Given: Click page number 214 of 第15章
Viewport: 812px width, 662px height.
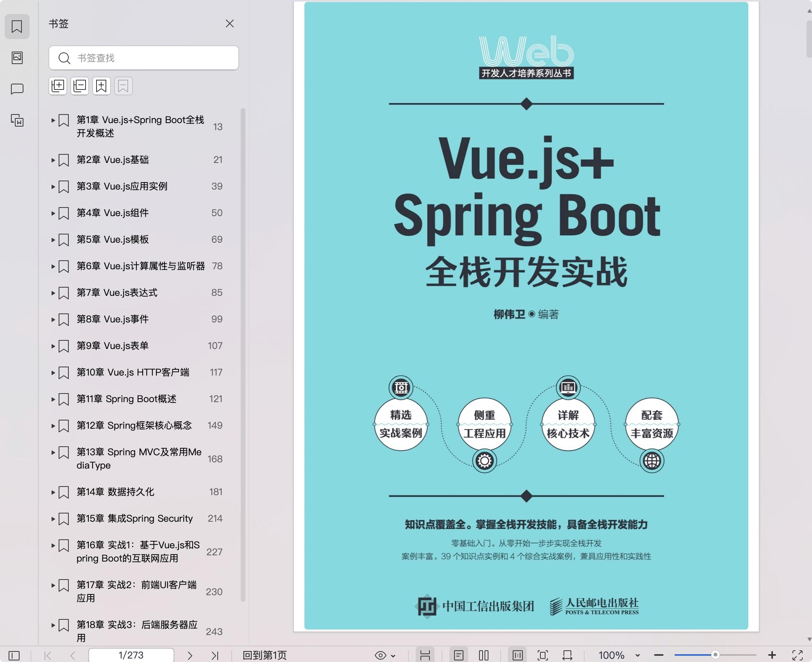Looking at the screenshot, I should click(x=215, y=518).
